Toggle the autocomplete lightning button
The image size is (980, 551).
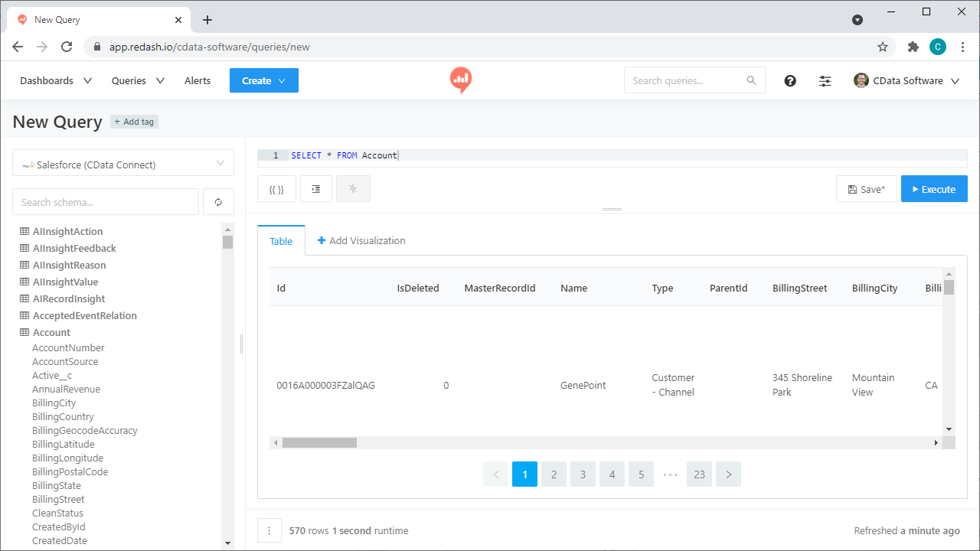[353, 189]
